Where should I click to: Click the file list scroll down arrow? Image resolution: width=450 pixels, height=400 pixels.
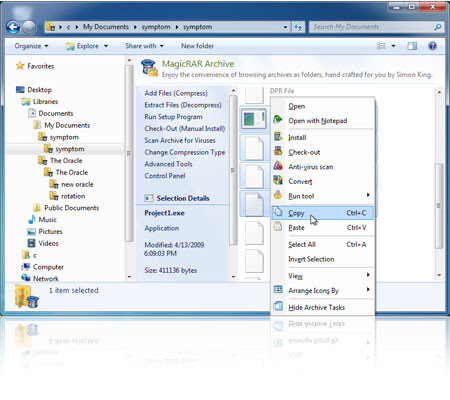[x=439, y=276]
